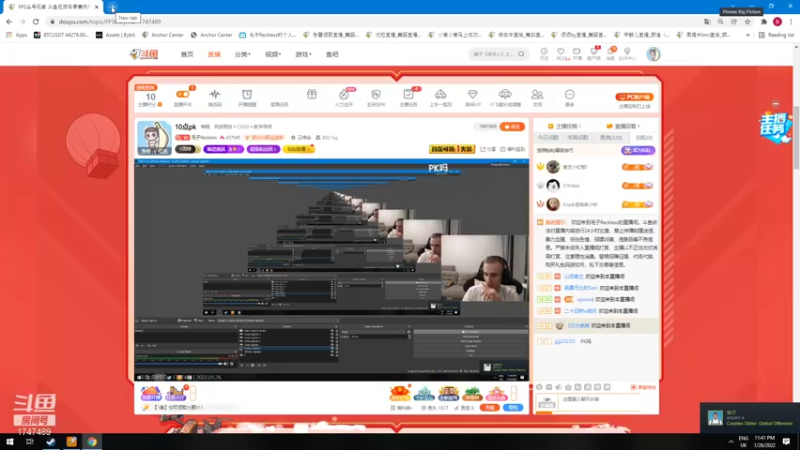Click the 分享 share link
This screenshot has height=450, width=800.
[488, 149]
